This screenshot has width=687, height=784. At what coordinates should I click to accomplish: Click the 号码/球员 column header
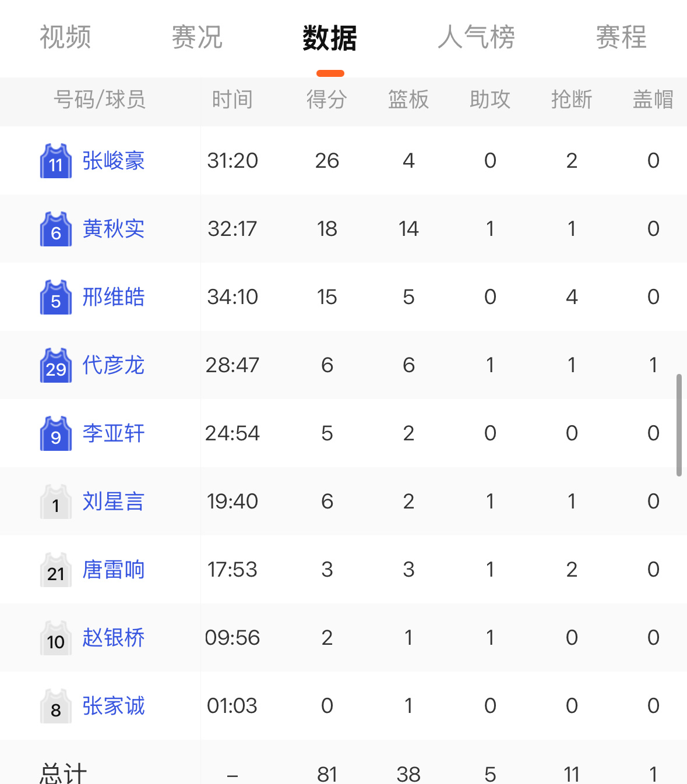click(100, 100)
